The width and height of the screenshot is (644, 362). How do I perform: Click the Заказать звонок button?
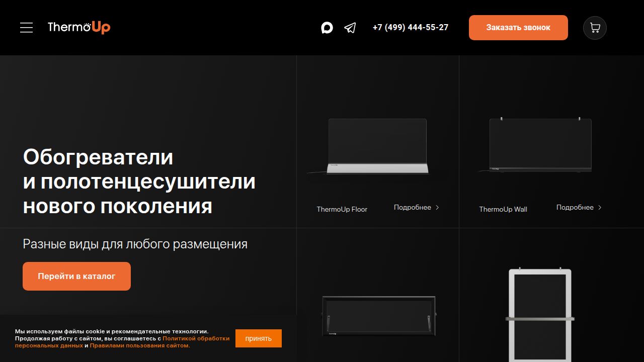(x=518, y=28)
